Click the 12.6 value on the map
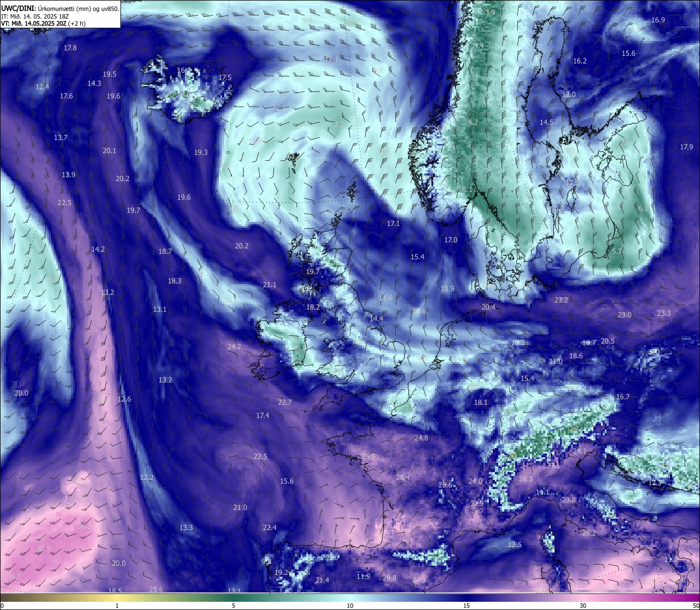The image size is (700, 610). pyautogui.click(x=124, y=399)
